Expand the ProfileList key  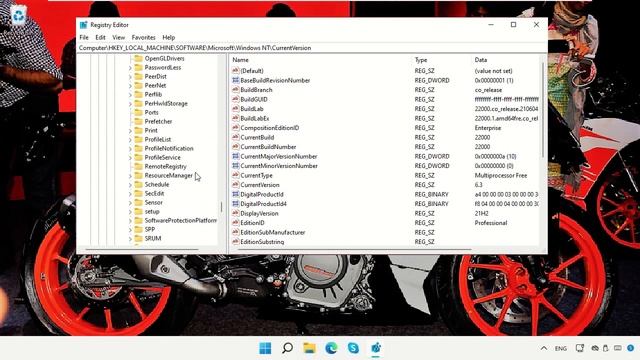click(x=130, y=140)
